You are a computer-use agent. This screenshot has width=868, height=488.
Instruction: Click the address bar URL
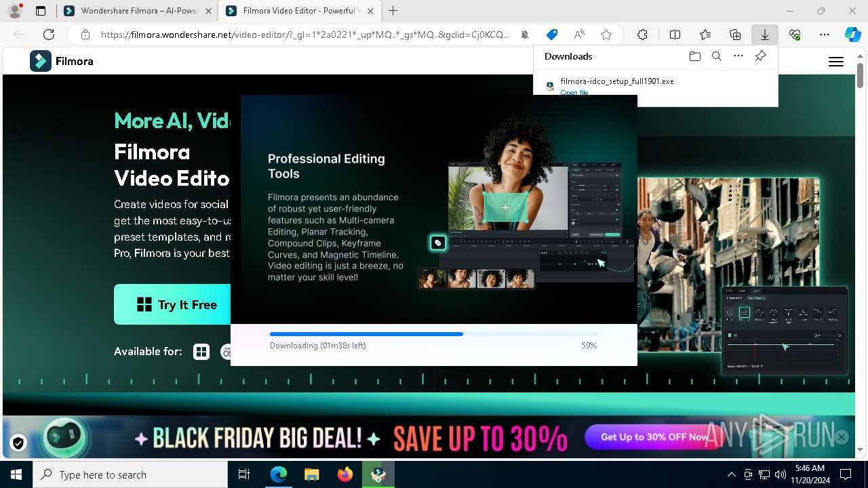[304, 35]
